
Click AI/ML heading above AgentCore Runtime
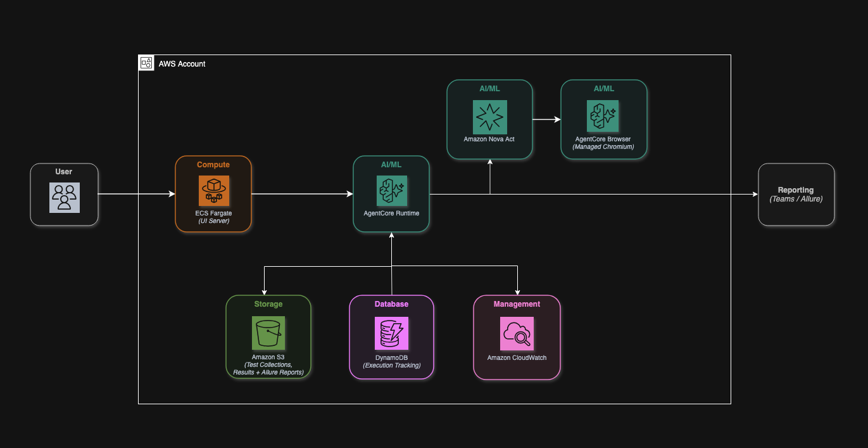[391, 165]
